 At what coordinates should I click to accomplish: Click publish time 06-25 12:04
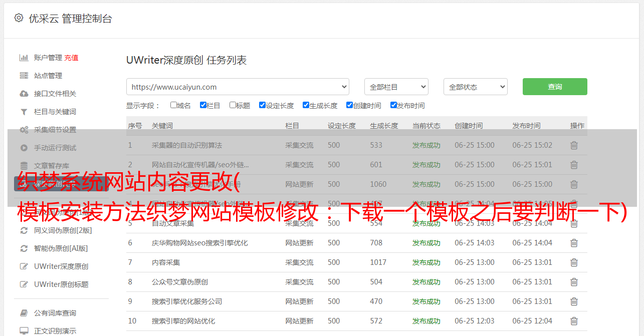tap(532, 321)
